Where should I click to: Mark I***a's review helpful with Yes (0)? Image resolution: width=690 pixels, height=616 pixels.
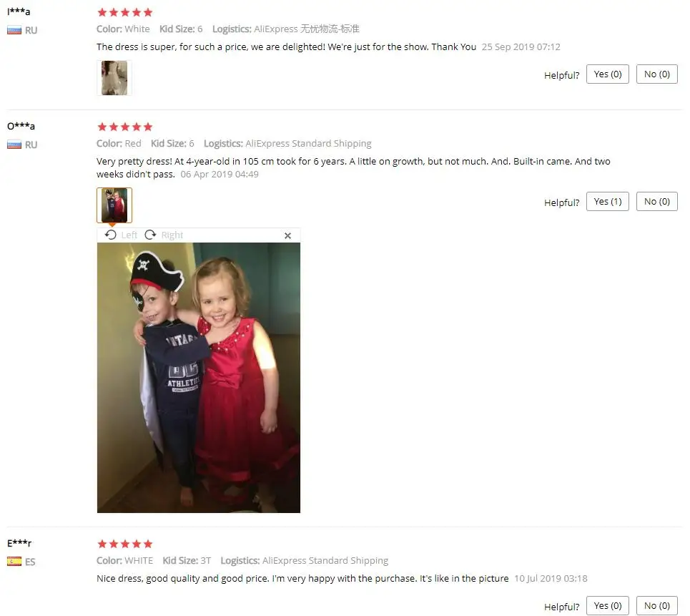click(x=608, y=74)
